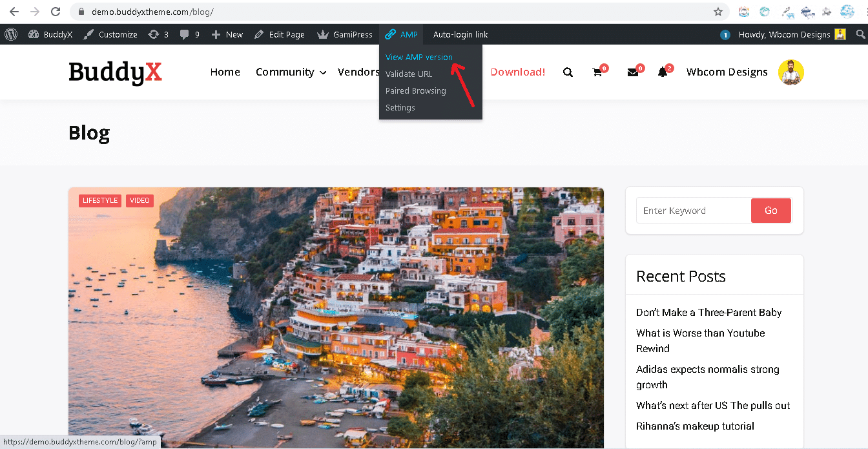Open post Rihanna's makeup tutorial
This screenshot has height=449, width=868.
695,426
